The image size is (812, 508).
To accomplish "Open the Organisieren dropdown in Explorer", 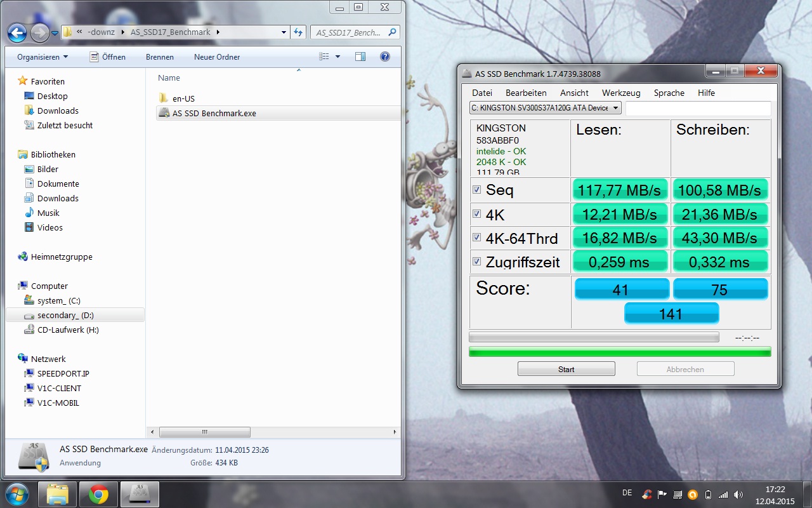I will click(43, 57).
